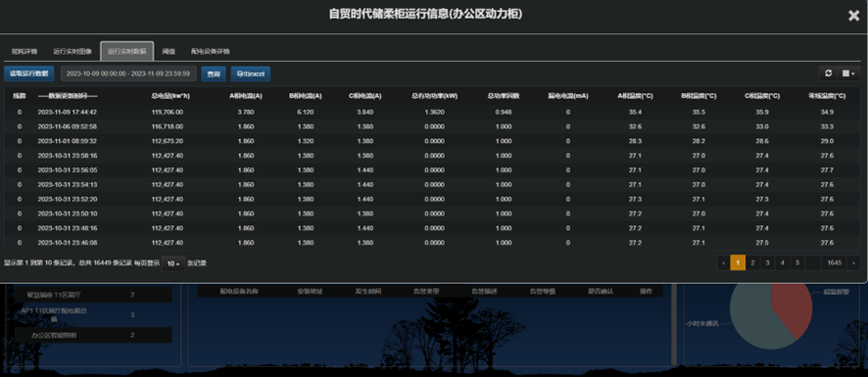This screenshot has width=868, height=377.
Task: Jump to last page 1645
Action: [835, 263]
